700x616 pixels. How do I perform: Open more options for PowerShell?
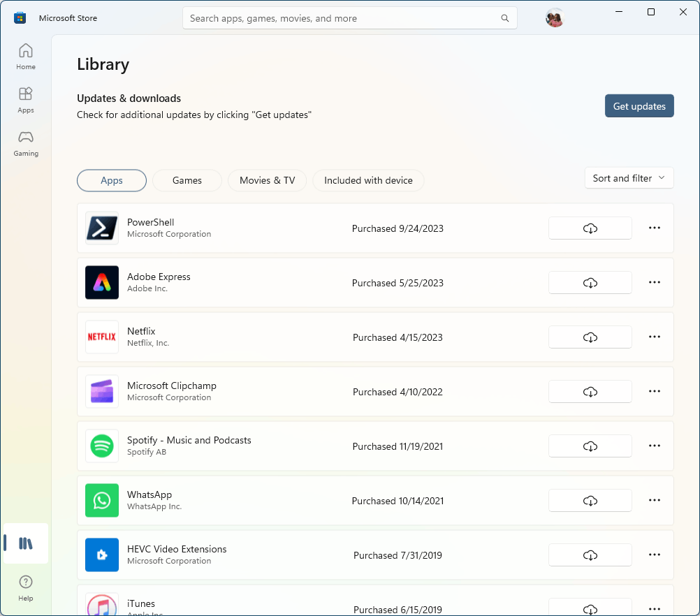(x=654, y=228)
